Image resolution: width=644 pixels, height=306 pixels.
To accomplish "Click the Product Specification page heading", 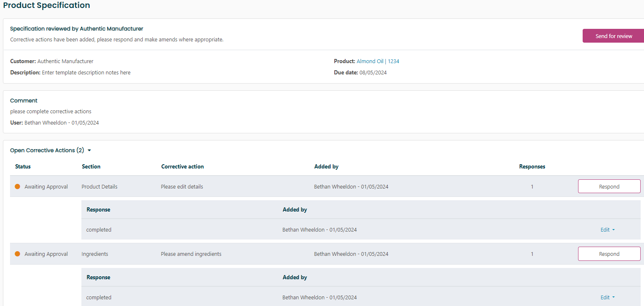I will [x=46, y=5].
